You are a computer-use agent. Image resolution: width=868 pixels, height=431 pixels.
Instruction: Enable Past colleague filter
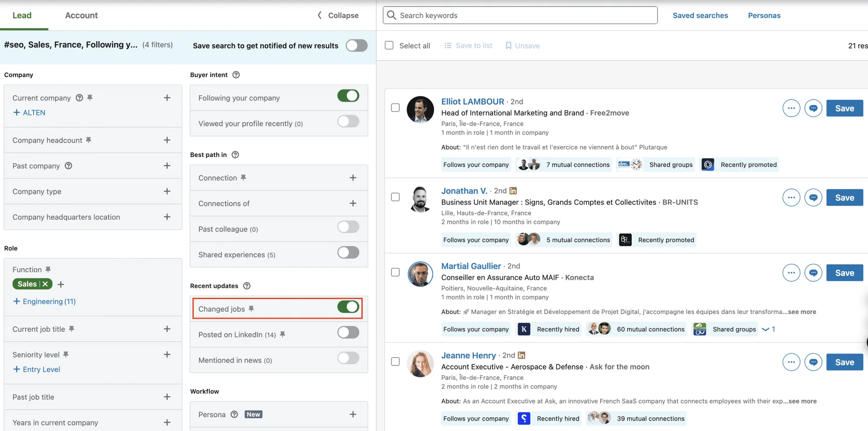[x=348, y=227]
